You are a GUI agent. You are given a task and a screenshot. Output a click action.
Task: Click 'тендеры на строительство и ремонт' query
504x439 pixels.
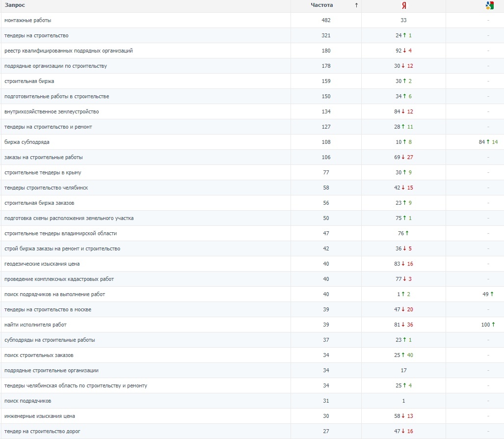[x=48, y=127]
